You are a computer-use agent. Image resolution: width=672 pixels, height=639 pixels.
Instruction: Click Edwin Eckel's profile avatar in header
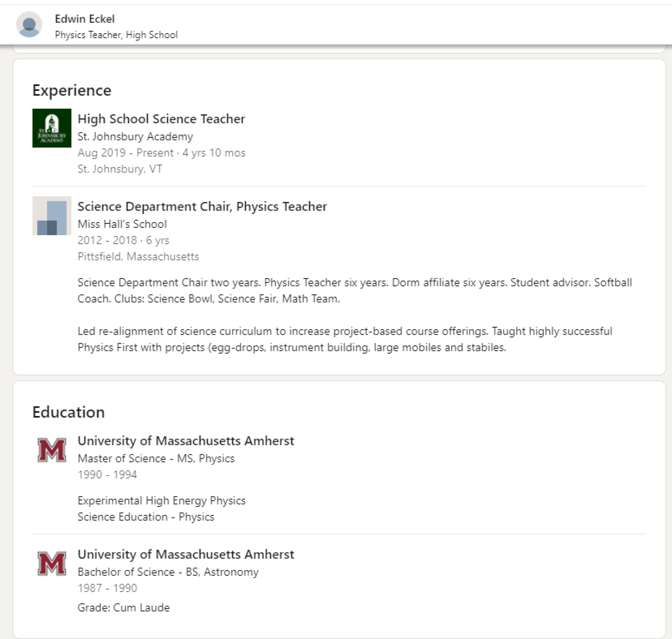point(29,24)
